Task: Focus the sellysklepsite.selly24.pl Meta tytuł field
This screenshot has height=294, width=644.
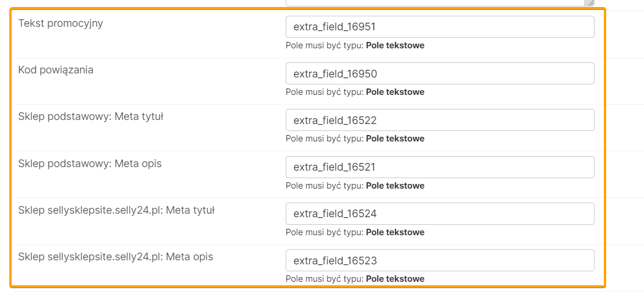Action: 440,214
